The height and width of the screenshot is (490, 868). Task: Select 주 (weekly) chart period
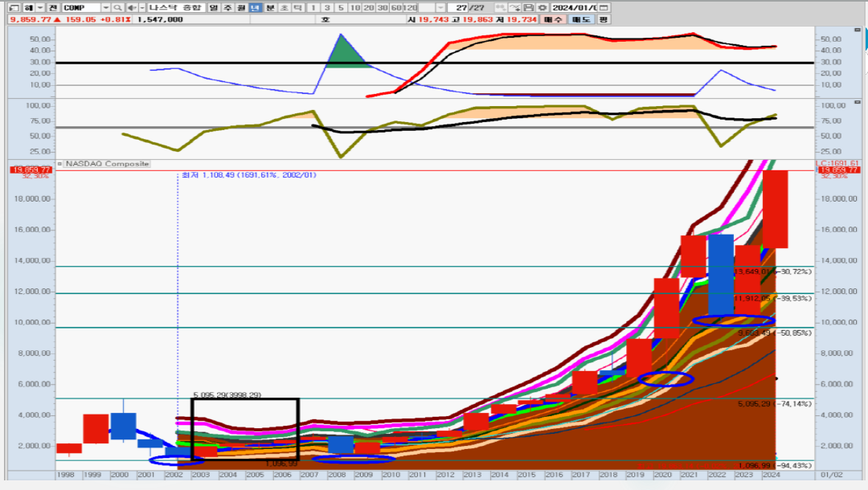pos(227,8)
